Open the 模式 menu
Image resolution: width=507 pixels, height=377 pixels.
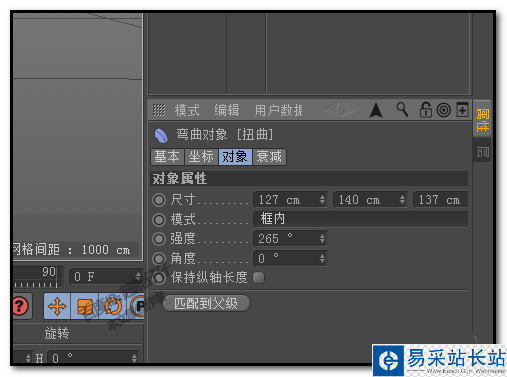point(187,110)
